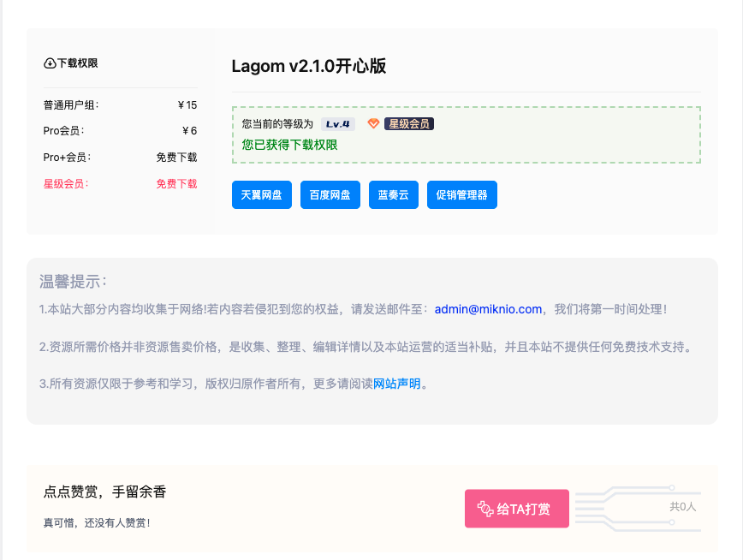This screenshot has width=743, height=560.
Task: Click the 星级会员 dark badge
Action: [409, 124]
